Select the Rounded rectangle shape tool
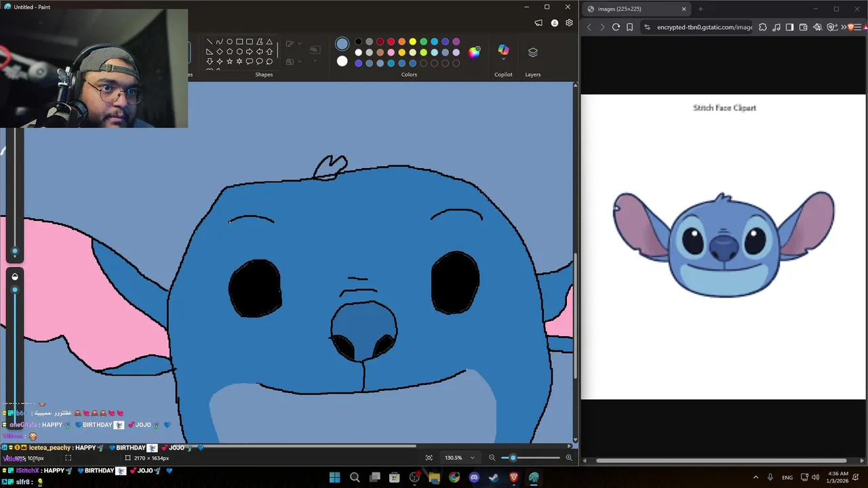Viewport: 868px width, 488px height. coord(250,41)
